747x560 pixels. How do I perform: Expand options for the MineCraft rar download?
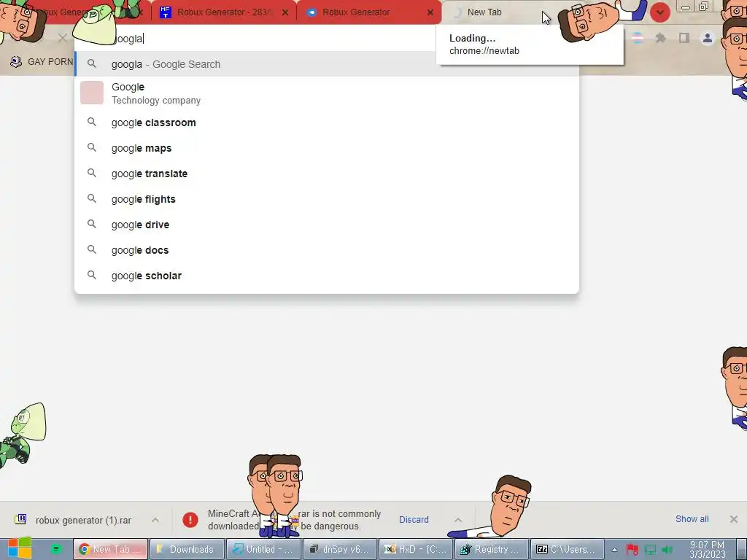(458, 519)
